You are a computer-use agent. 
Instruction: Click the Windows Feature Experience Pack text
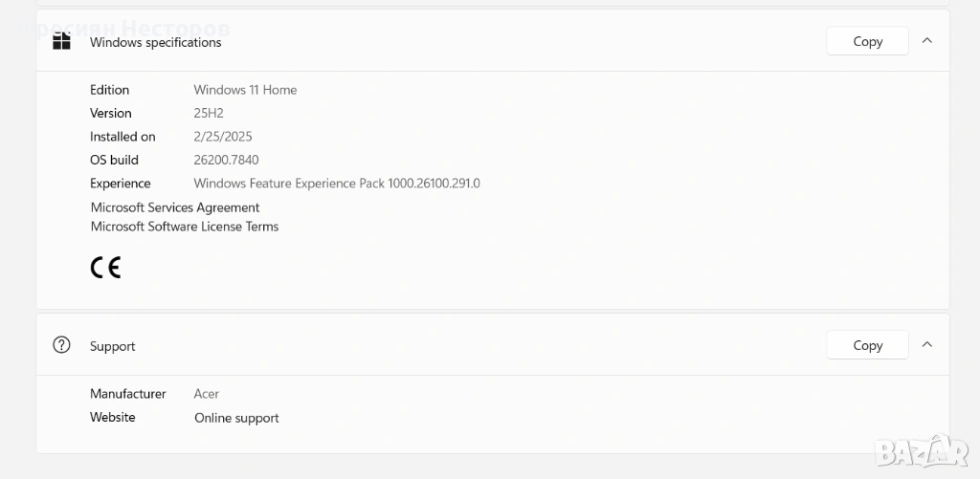(x=337, y=184)
